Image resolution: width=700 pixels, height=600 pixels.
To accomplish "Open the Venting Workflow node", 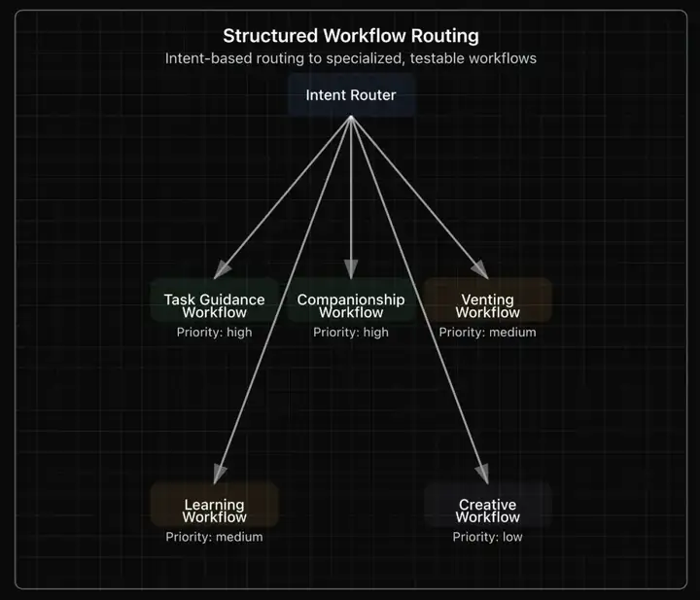I will [487, 305].
